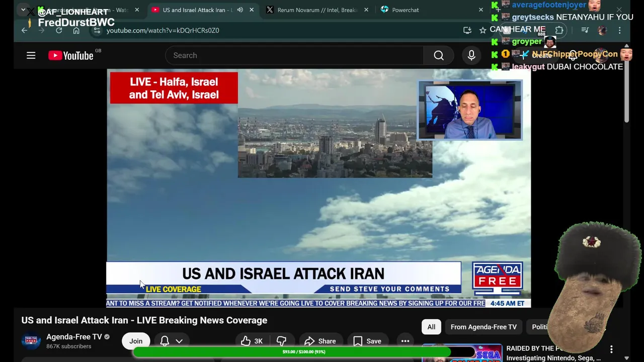The width and height of the screenshot is (644, 362).
Task: Open the browser three-dot menu
Action: coord(619,30)
